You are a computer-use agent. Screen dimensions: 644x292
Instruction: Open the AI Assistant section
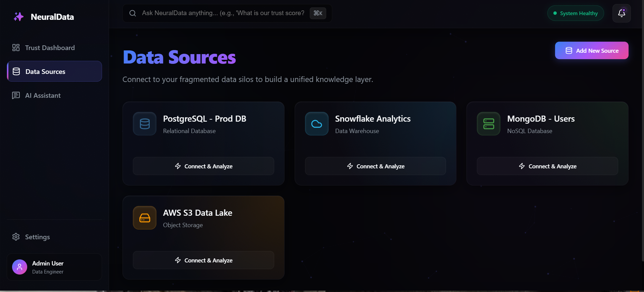coord(43,95)
